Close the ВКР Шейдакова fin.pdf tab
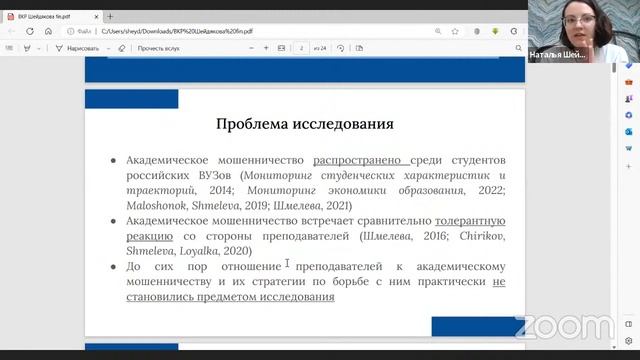Image resolution: width=640 pixels, height=360 pixels. tap(96, 17)
